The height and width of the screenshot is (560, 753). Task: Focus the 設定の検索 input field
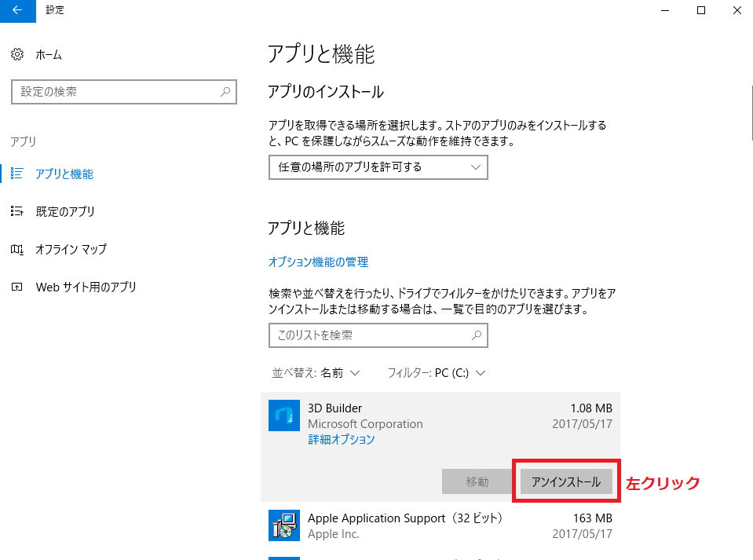124,92
